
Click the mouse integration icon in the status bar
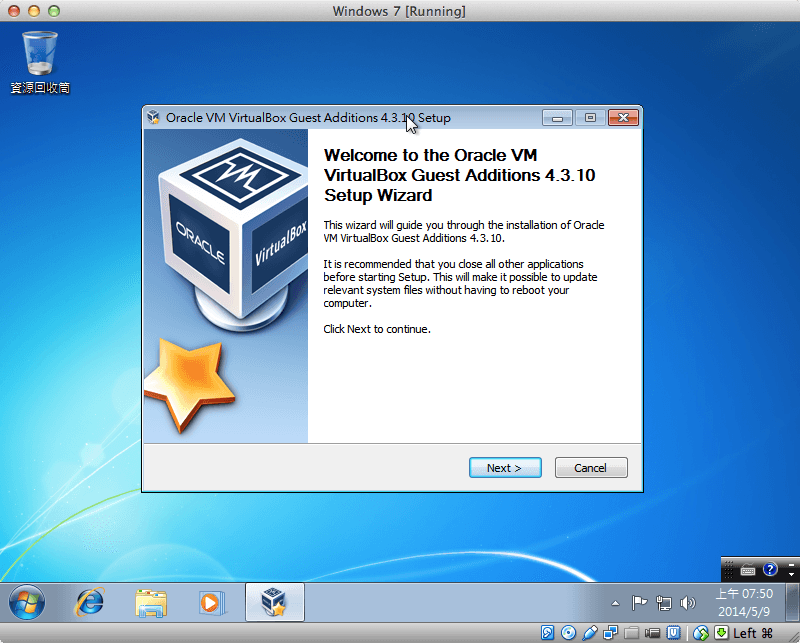pyautogui.click(x=699, y=632)
